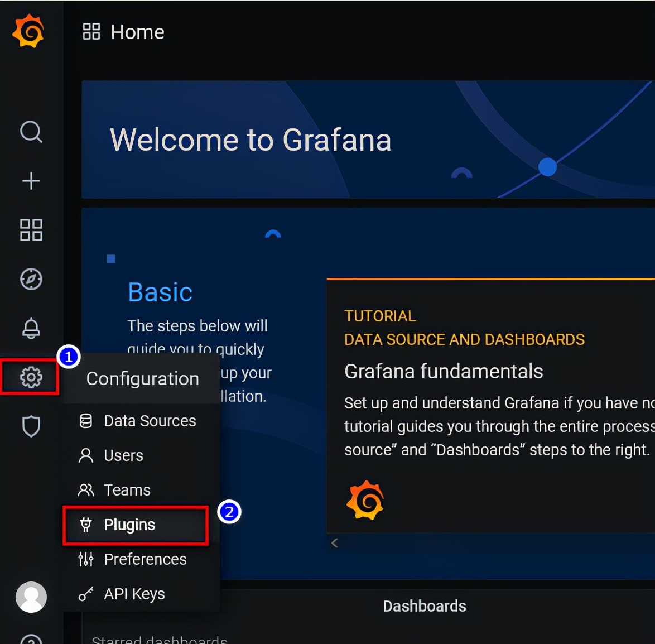
Task: Open the Help question mark icon
Action: pyautogui.click(x=31, y=640)
